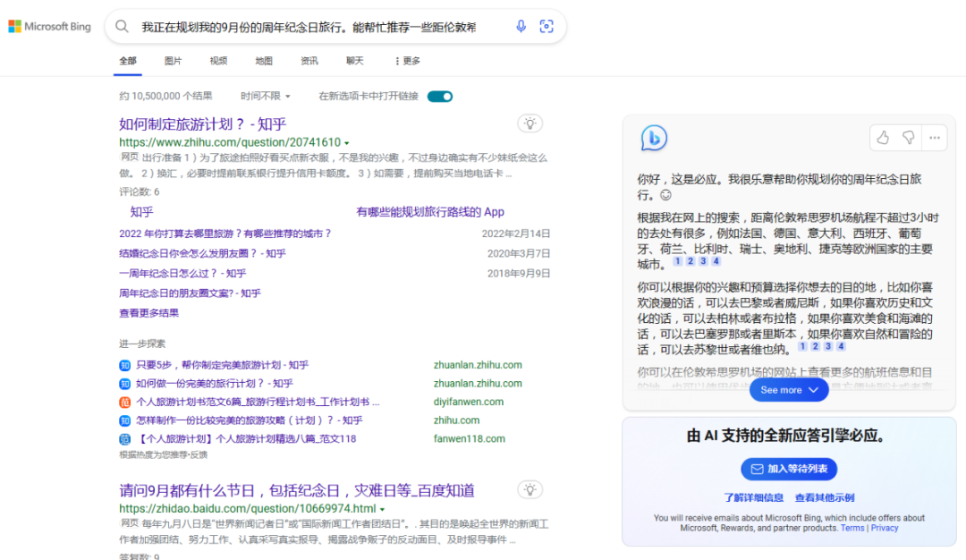Start voice search with microphone icon
966x560 pixels.
(x=521, y=27)
